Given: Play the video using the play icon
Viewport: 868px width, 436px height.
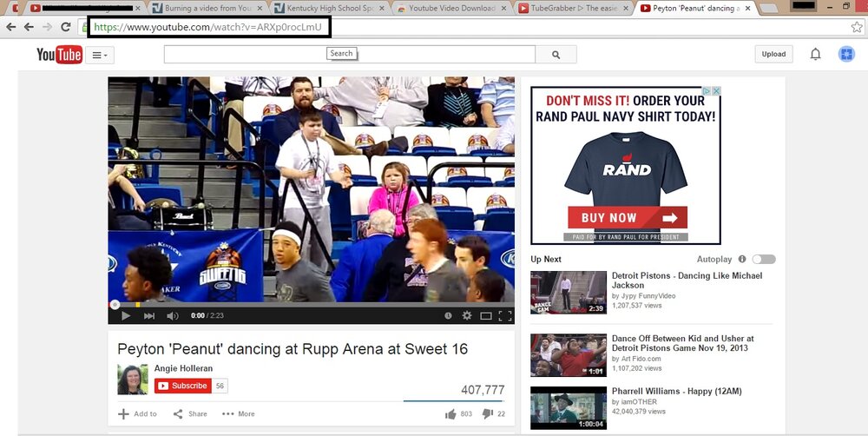Looking at the screenshot, I should pyautogui.click(x=126, y=316).
